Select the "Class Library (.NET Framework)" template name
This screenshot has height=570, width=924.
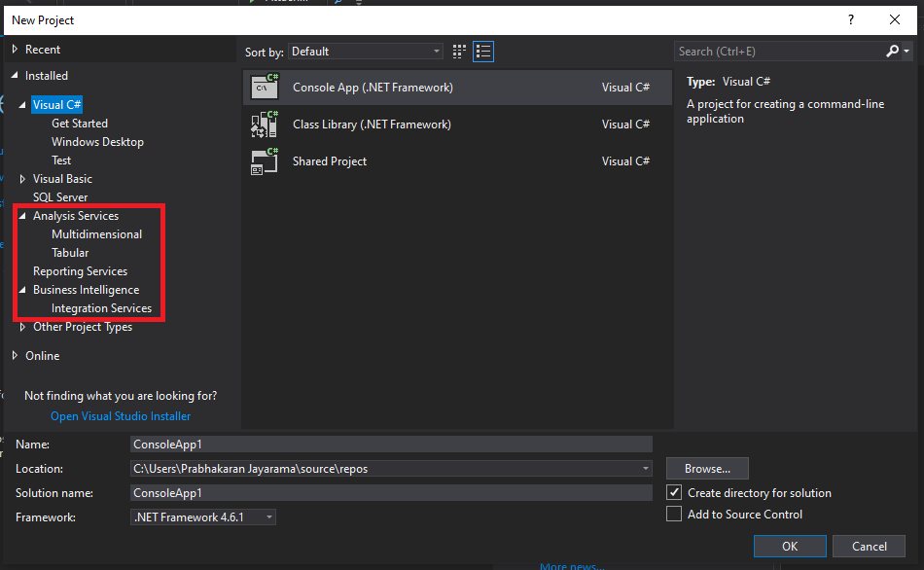pos(372,125)
